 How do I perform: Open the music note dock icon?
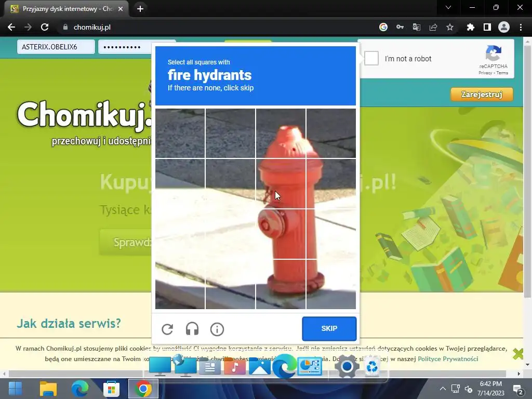click(234, 366)
